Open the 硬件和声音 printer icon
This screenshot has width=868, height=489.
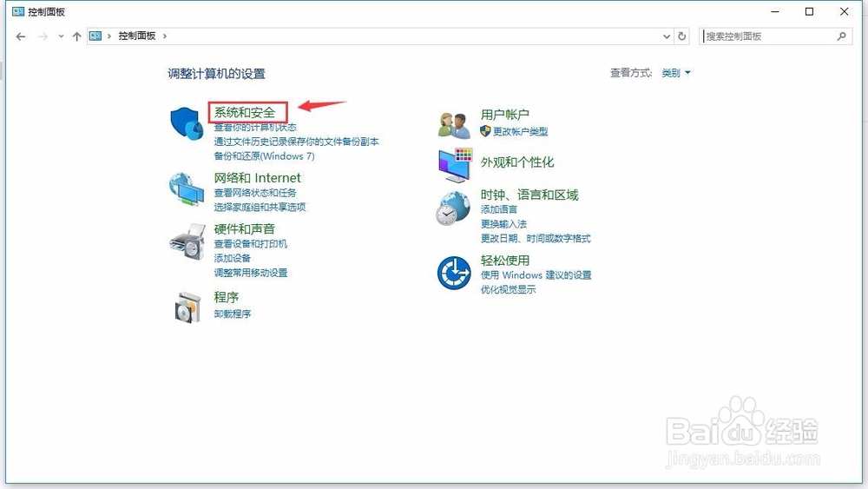coord(187,241)
